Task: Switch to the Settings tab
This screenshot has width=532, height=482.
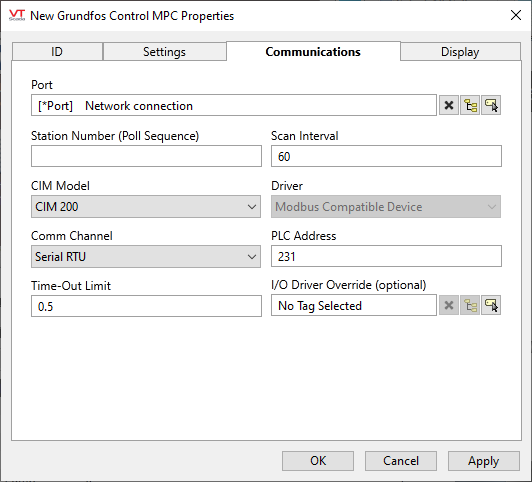Action: click(164, 52)
